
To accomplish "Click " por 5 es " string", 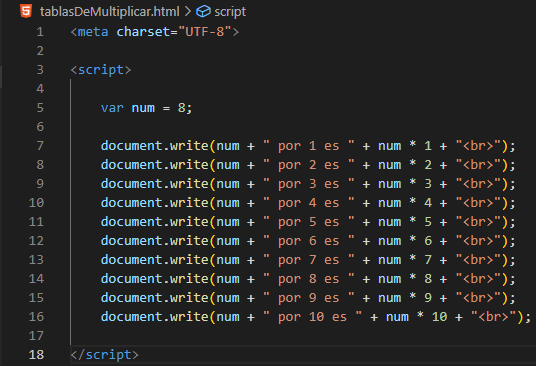I will tap(309, 222).
